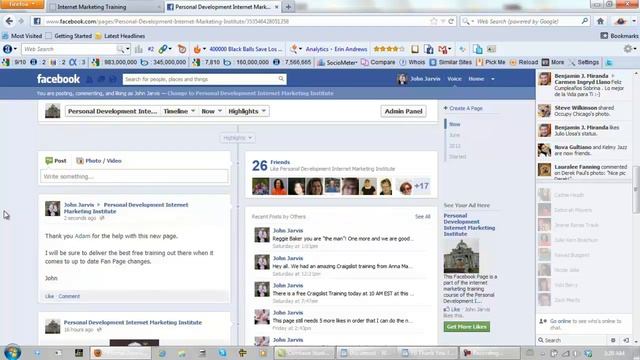This screenshot has height=360, width=640.
Task: Click the page scrollbar on the right edge
Action: [x=636, y=189]
